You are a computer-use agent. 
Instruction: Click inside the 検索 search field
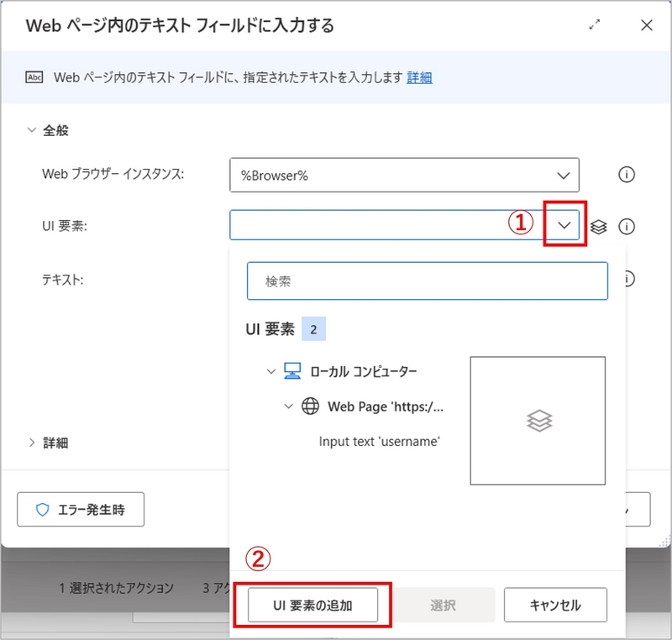click(427, 281)
